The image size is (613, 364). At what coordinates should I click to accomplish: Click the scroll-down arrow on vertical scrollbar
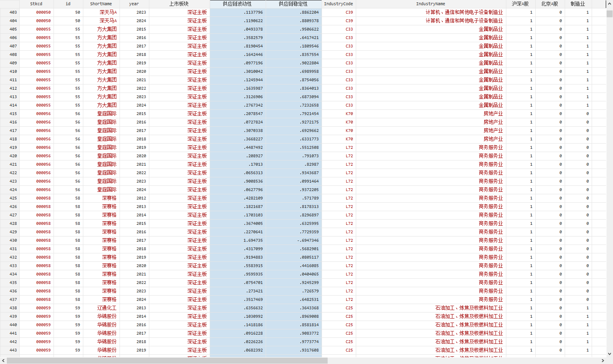[609, 354]
